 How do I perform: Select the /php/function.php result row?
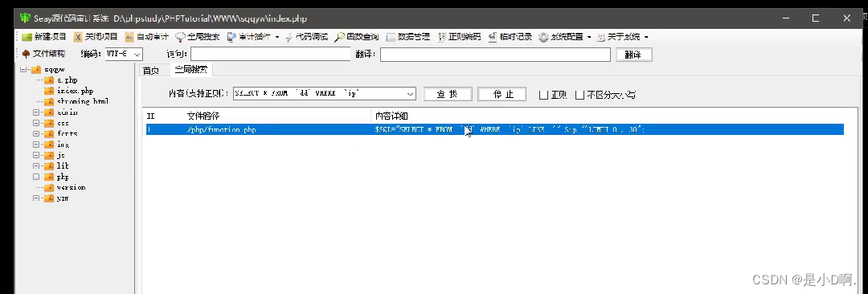click(x=495, y=129)
